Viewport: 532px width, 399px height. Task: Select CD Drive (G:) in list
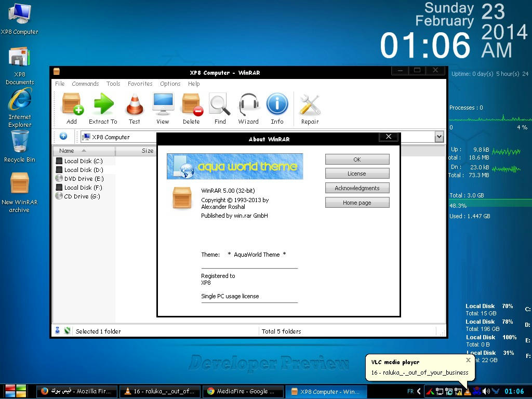(x=78, y=196)
